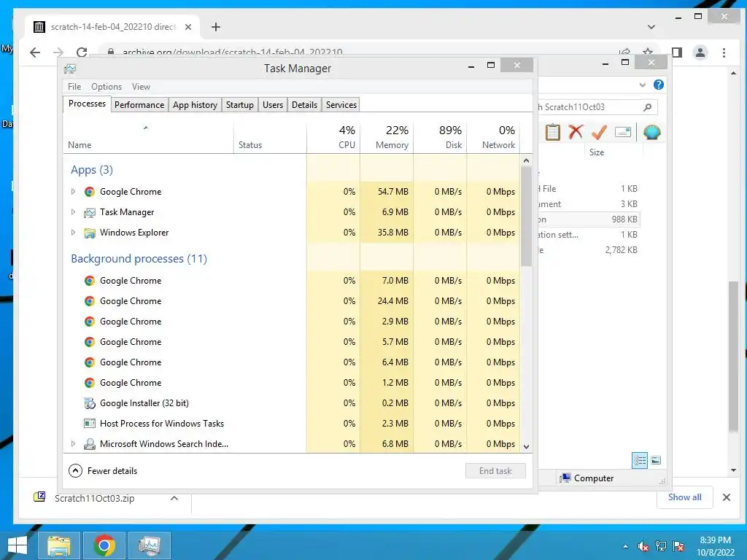Click the red Delete X icon in Explorer
Viewport: 747px width, 560px height.
[576, 132]
